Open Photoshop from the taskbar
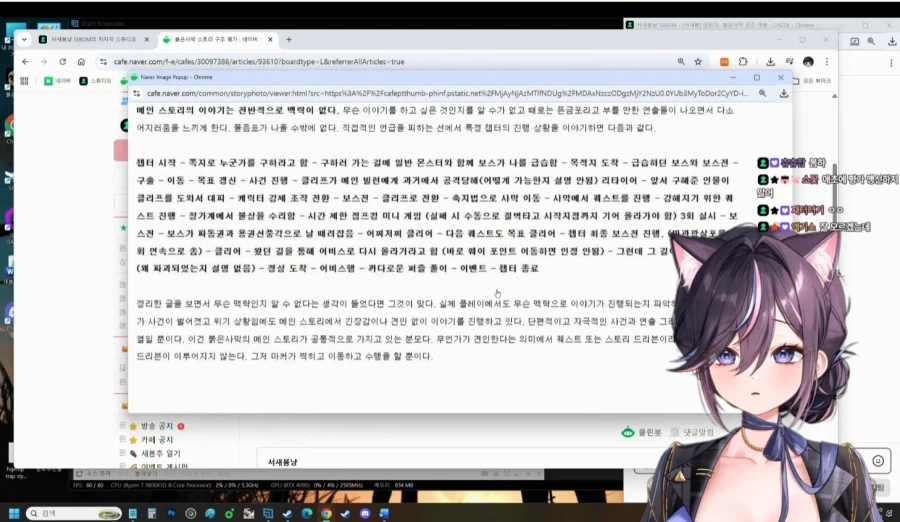The width and height of the screenshot is (900, 522). (x=171, y=513)
